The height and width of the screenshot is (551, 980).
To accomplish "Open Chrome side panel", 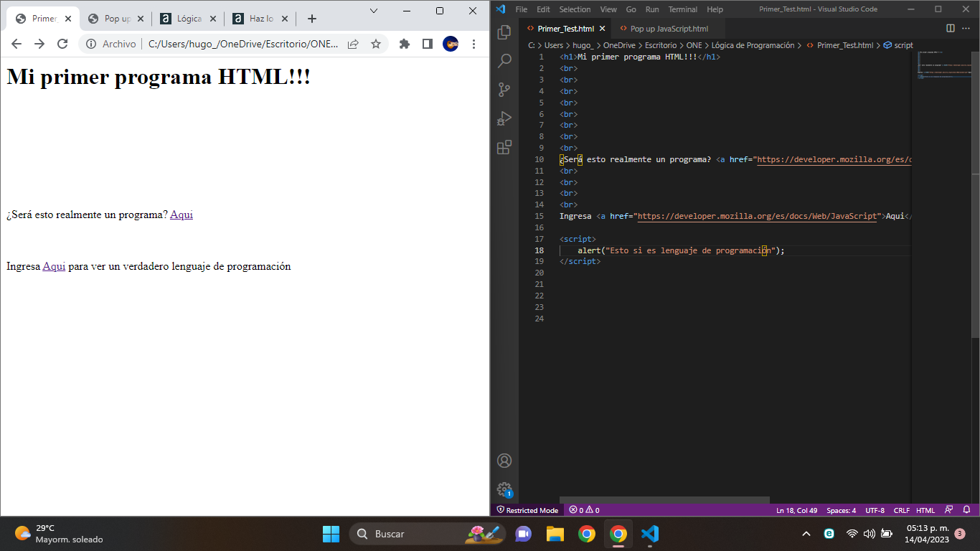I will tap(428, 44).
